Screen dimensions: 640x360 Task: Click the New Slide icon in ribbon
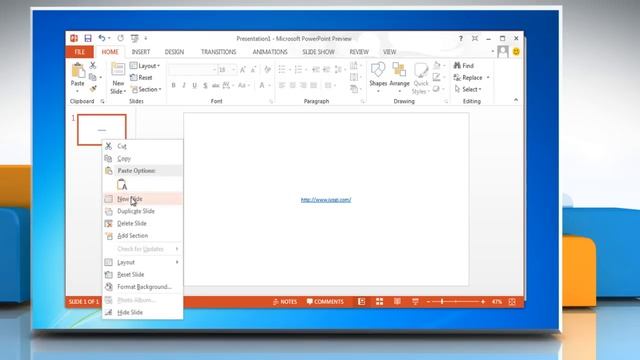pos(118,69)
